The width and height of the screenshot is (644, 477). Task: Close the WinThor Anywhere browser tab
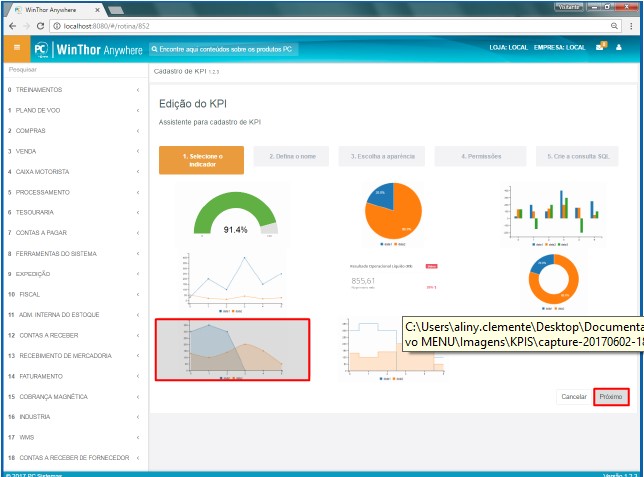tap(97, 10)
